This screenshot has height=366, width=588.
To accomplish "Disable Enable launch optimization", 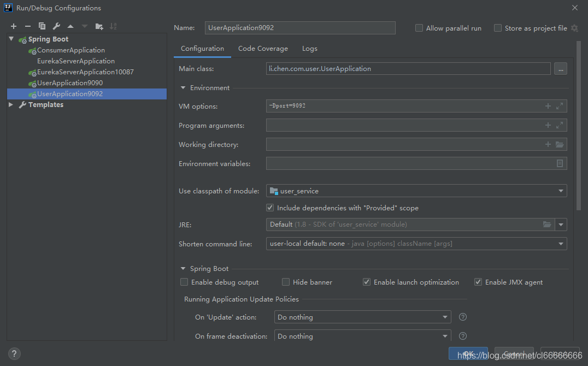I will tap(367, 282).
